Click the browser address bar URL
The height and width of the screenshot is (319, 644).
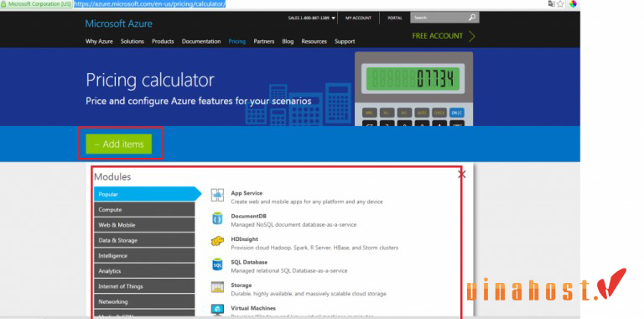tap(150, 3)
